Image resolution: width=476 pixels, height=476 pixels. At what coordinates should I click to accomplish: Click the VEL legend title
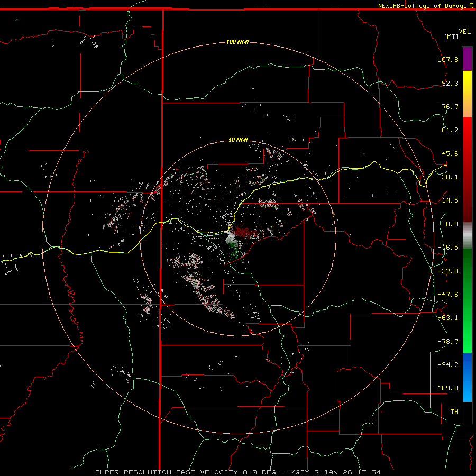pos(464,32)
